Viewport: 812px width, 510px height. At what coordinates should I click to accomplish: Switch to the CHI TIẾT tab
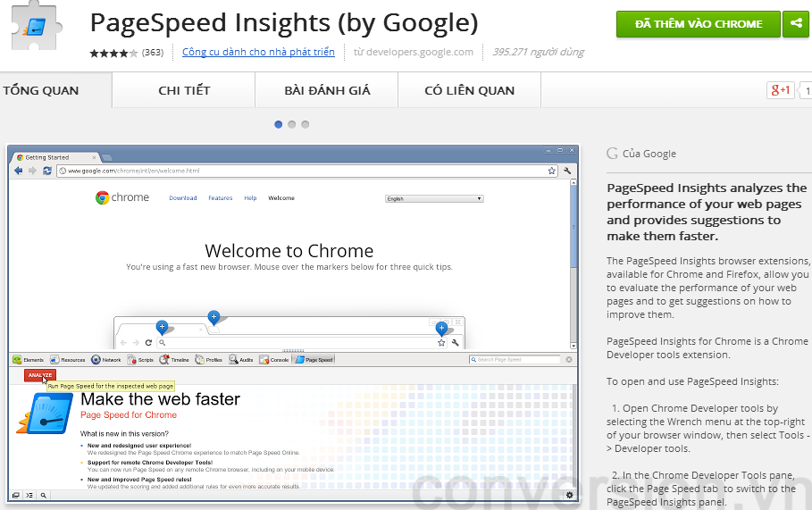pyautogui.click(x=184, y=90)
